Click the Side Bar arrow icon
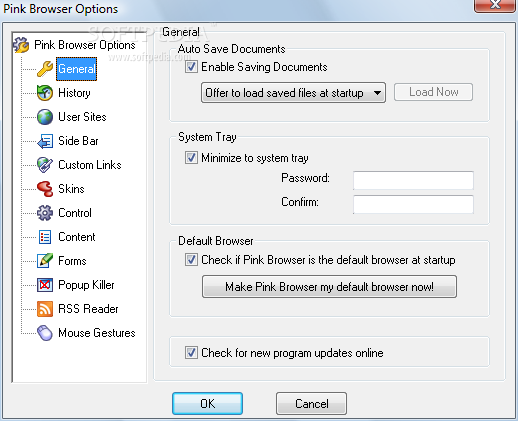Image resolution: width=518 pixels, height=421 pixels. (x=45, y=141)
